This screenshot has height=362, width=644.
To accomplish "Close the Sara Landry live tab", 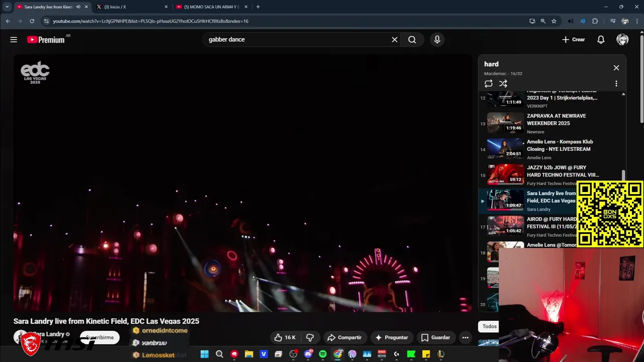I will 87,7.
